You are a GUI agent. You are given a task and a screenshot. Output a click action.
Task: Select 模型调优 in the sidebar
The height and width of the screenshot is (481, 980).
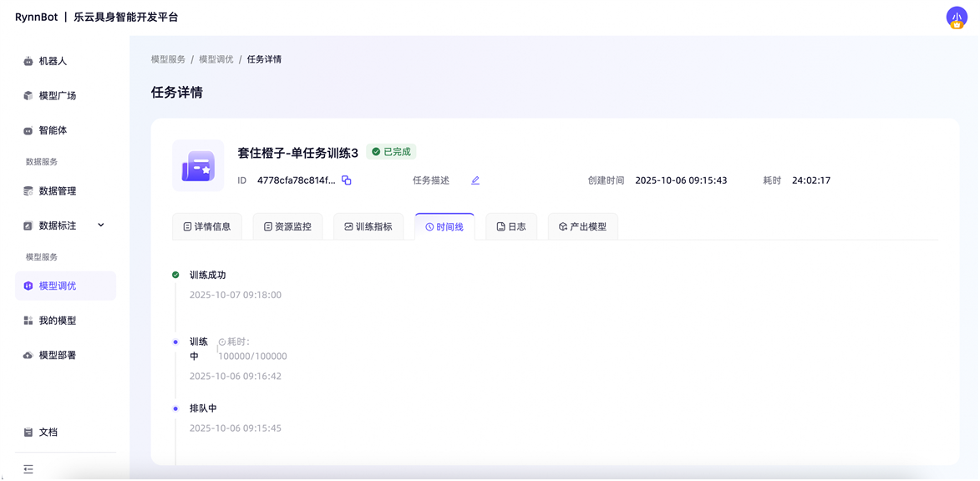click(x=65, y=286)
